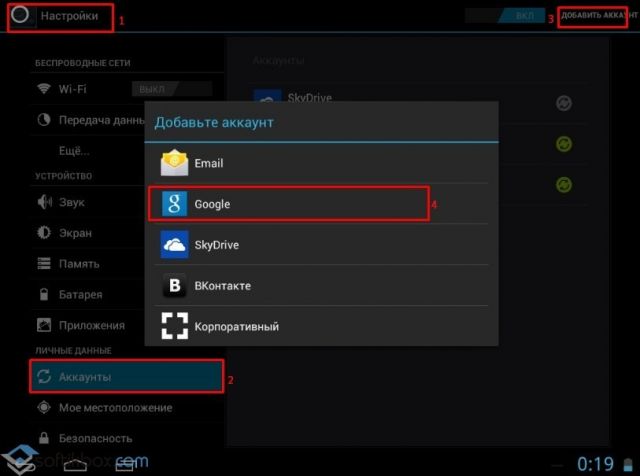Choose SkyDrive in add account dialog
The width and height of the screenshot is (640, 476).
(x=321, y=245)
